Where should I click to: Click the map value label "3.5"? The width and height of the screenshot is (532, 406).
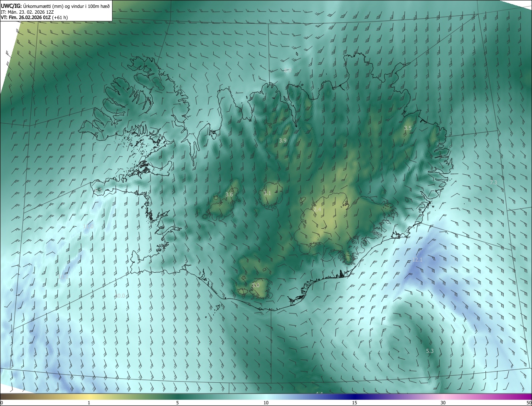tap(408, 128)
